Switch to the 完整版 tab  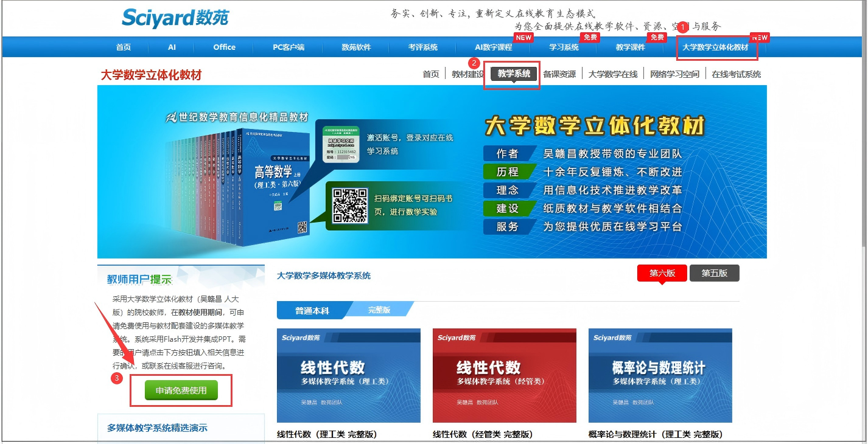click(x=379, y=310)
